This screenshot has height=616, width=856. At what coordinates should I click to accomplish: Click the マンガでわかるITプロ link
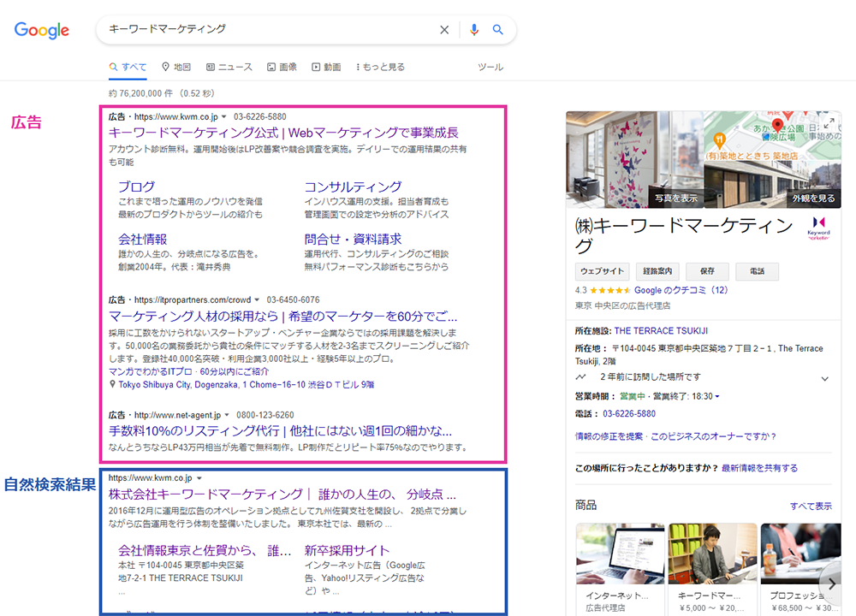tap(150, 371)
